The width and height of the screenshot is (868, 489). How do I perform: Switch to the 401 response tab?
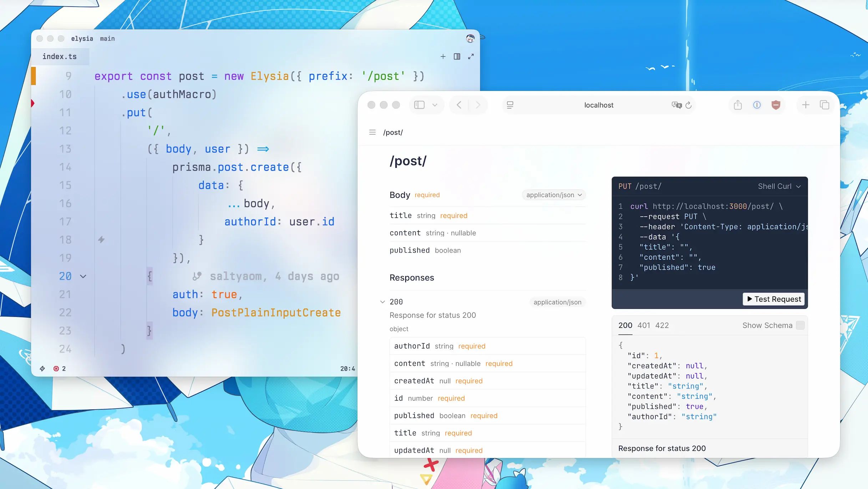click(x=644, y=325)
